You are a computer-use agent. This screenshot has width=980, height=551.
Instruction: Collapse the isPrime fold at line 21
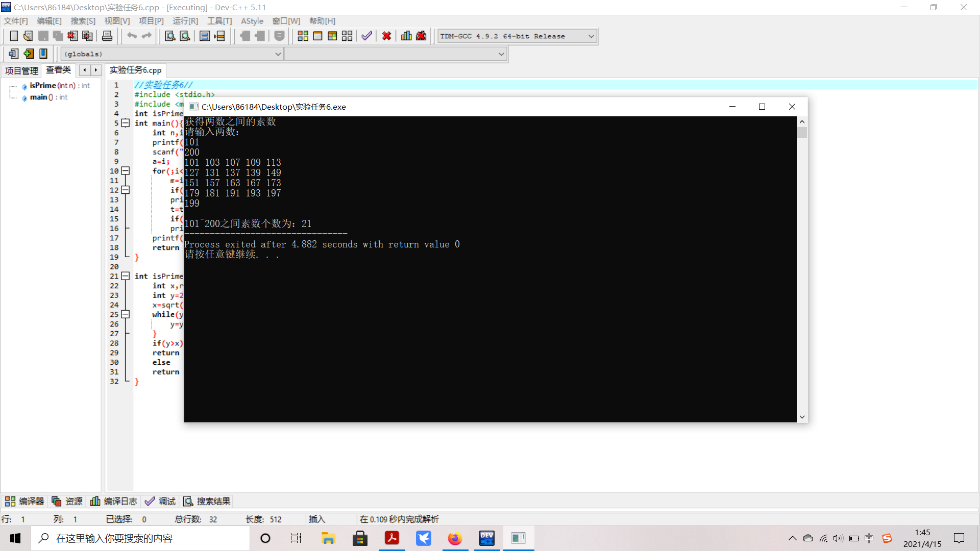click(126, 276)
